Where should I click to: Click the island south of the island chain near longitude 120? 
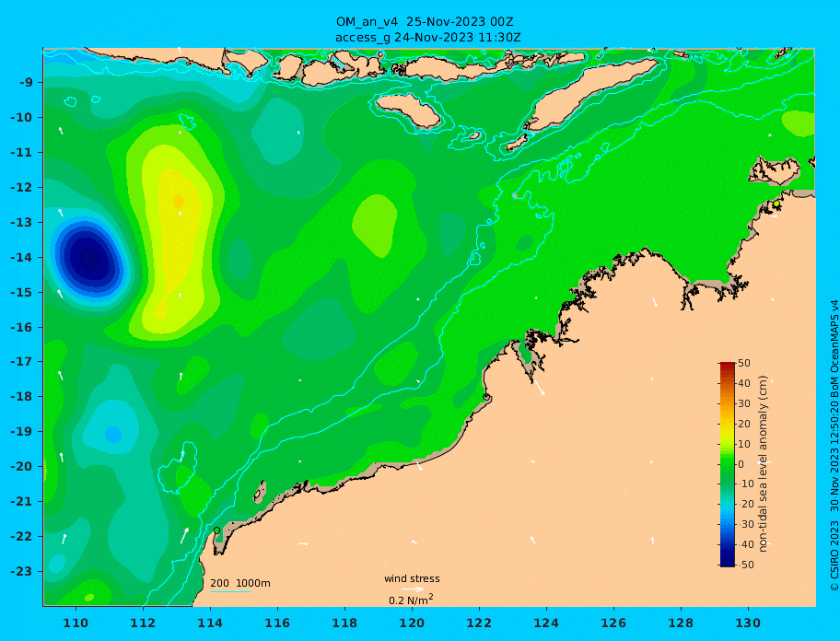click(x=408, y=111)
